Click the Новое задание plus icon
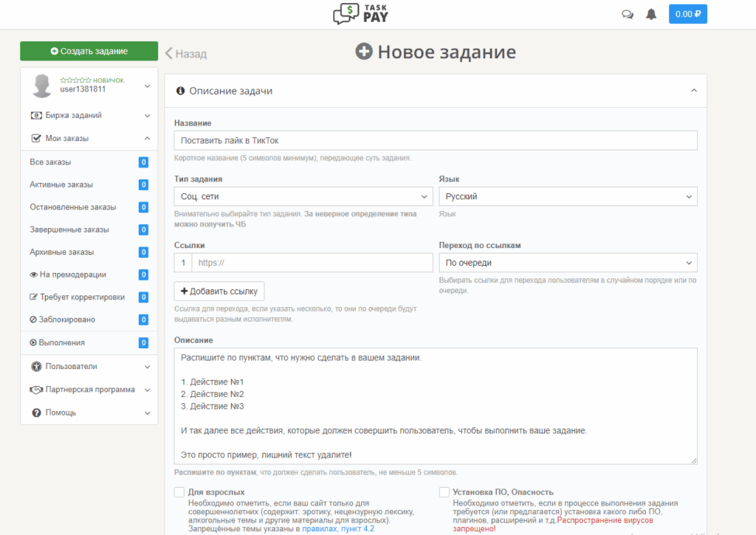756x535 pixels. point(364,51)
